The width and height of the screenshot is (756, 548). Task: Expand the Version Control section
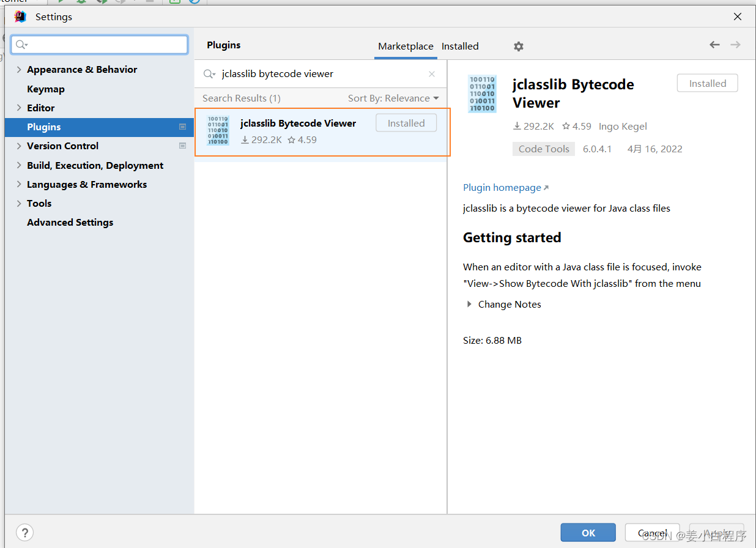tap(19, 146)
